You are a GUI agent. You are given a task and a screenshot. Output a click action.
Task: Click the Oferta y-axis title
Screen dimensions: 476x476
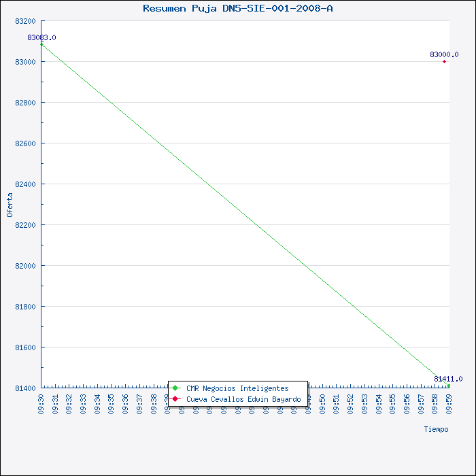point(10,204)
